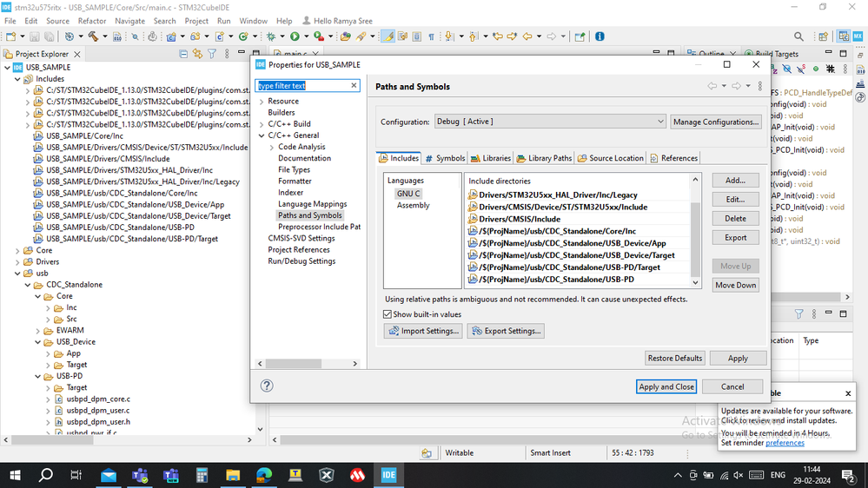868x488 pixels.
Task: Click the blue Information Center icon
Action: [x=600, y=36]
